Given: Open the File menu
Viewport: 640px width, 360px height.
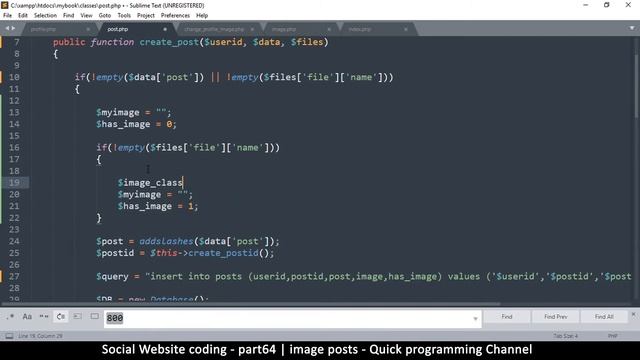Looking at the screenshot, I should tap(7, 16).
